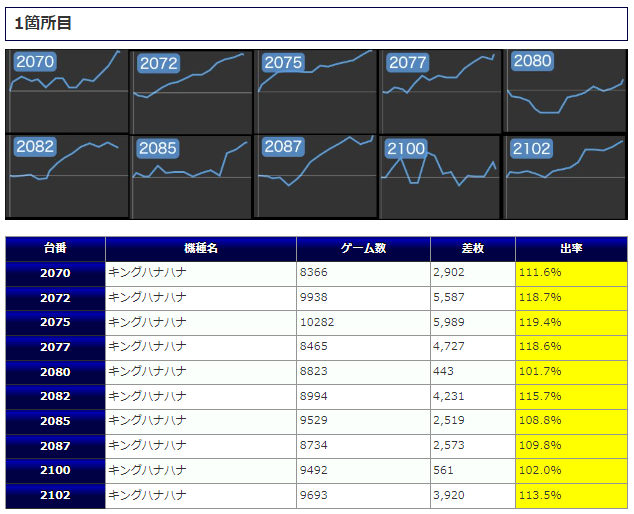634x514 pixels.
Task: Open the 2080 graph thumbnail
Action: tap(565, 90)
